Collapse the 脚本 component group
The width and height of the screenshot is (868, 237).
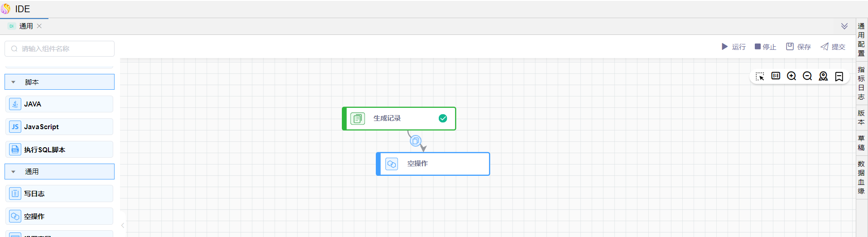(14, 82)
